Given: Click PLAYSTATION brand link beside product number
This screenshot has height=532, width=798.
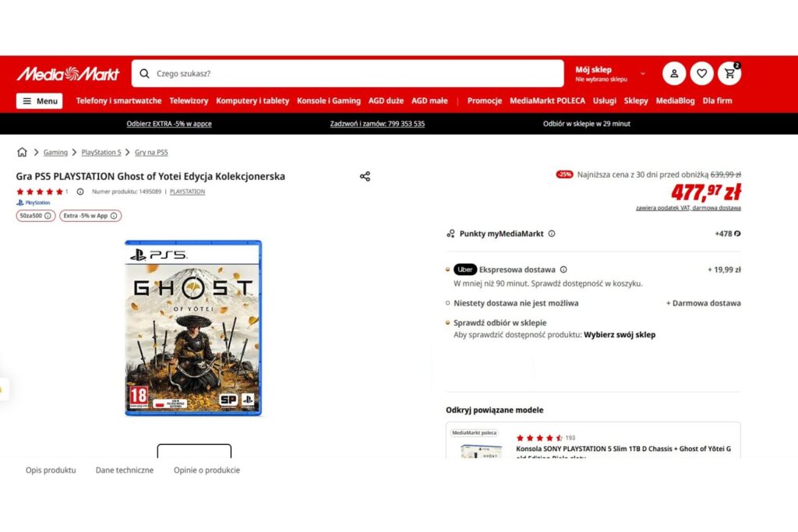Looking at the screenshot, I should [x=187, y=192].
